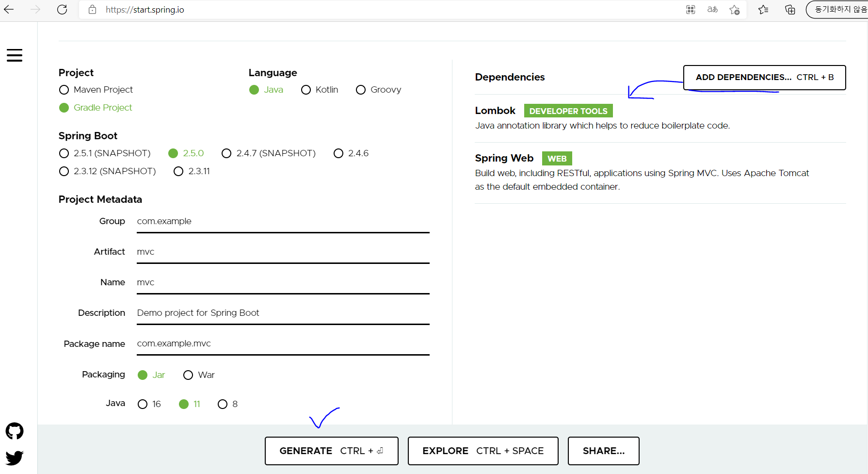Select War packaging option
The image size is (868, 474).
point(199,375)
